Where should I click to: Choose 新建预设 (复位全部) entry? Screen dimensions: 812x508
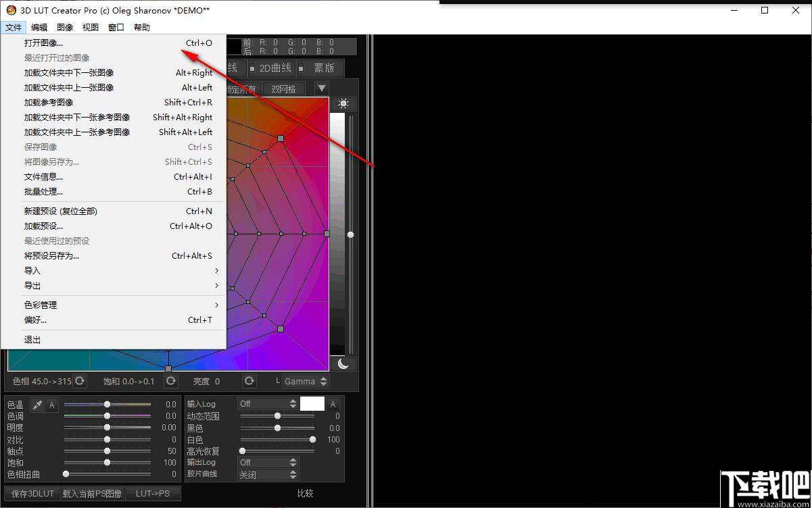click(x=114, y=211)
